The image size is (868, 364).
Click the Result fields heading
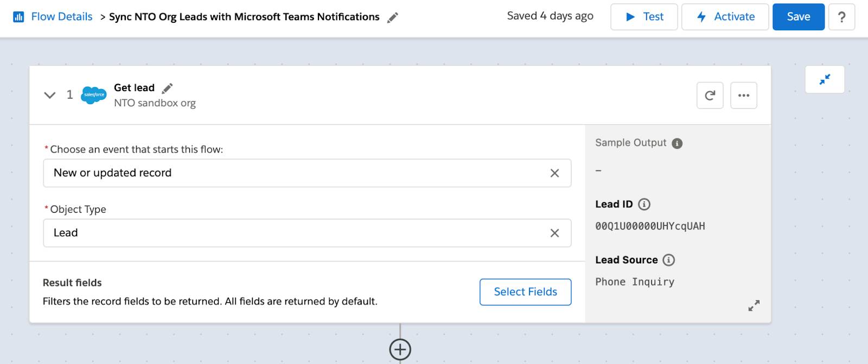(72, 283)
